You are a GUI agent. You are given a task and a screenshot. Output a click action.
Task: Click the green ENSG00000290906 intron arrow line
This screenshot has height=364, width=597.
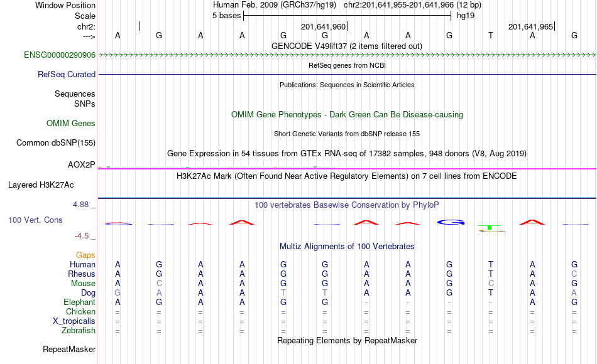(347, 55)
